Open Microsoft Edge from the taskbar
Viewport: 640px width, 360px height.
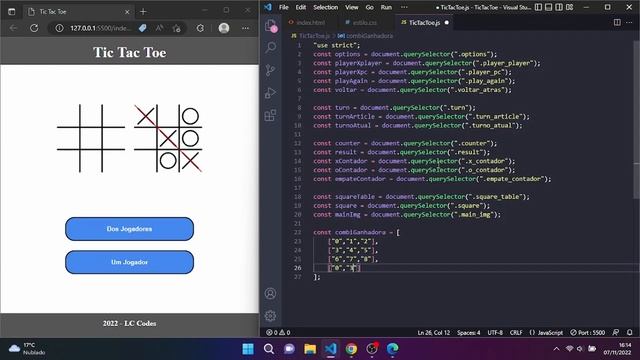393,349
